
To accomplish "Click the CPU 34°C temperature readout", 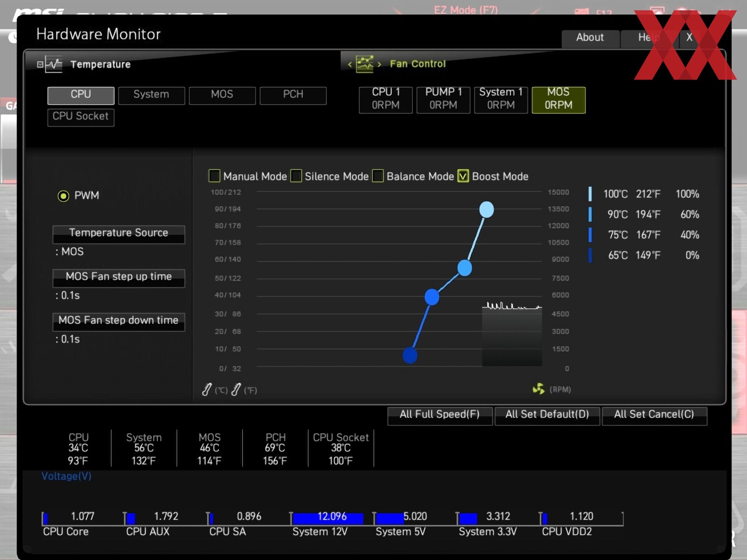I will click(78, 448).
